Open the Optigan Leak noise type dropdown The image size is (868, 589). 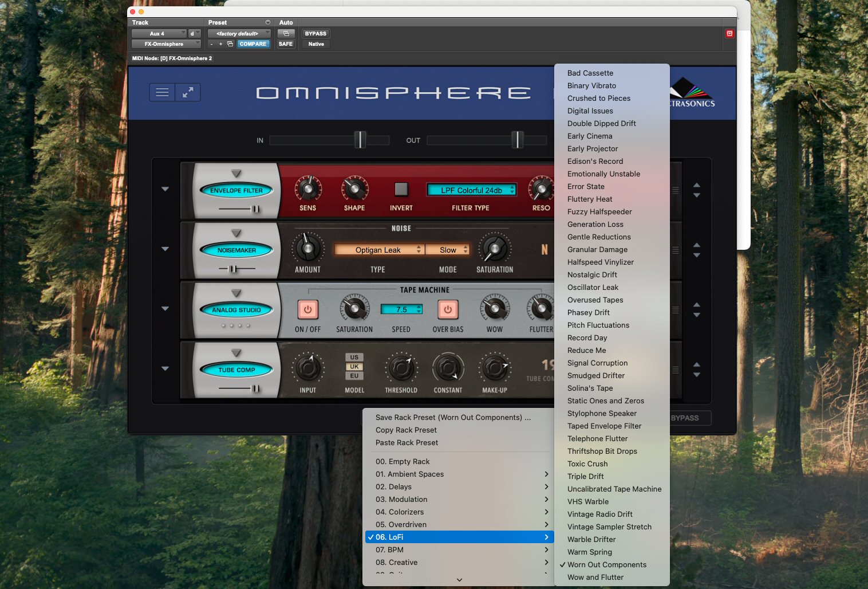point(378,250)
